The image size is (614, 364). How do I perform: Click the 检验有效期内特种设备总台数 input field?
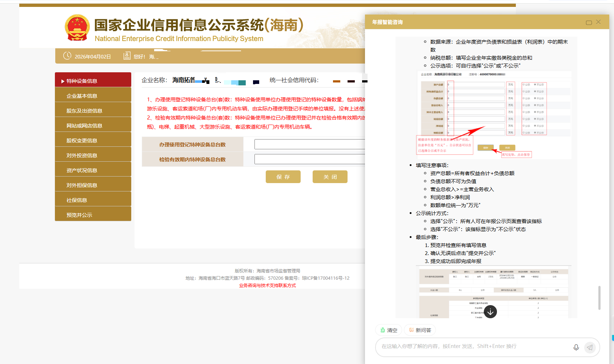tap(310, 159)
